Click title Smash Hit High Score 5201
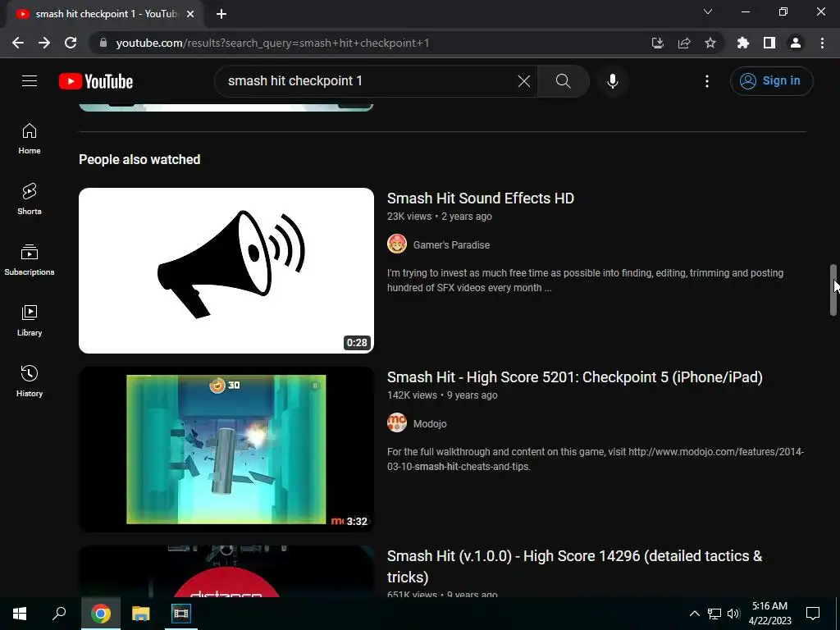The image size is (840, 630). 575,377
